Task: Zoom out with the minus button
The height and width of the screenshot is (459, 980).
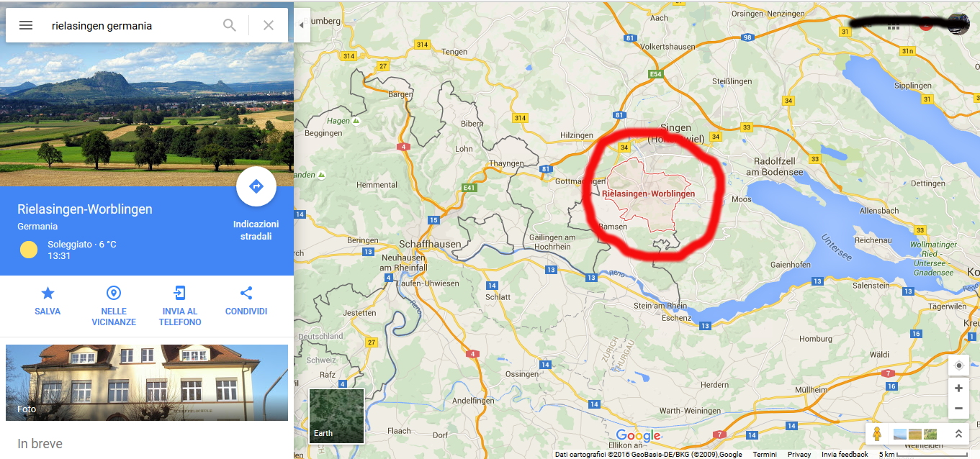Action: pyautogui.click(x=958, y=409)
